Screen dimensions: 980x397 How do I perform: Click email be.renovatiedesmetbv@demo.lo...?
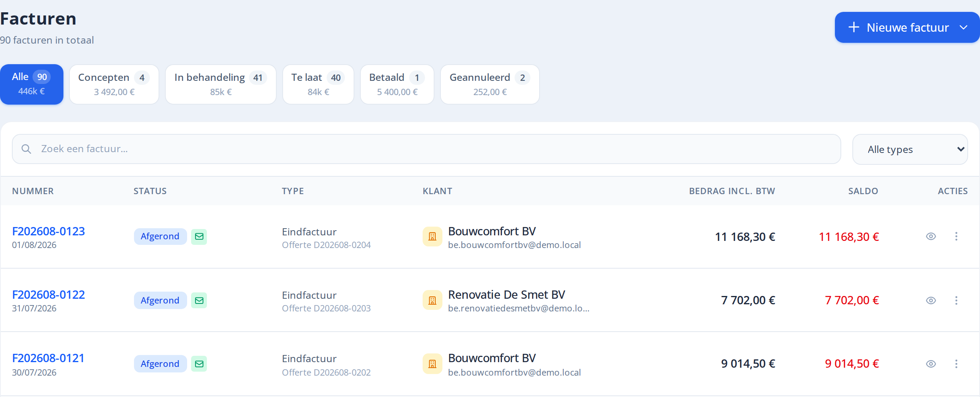pos(519,309)
